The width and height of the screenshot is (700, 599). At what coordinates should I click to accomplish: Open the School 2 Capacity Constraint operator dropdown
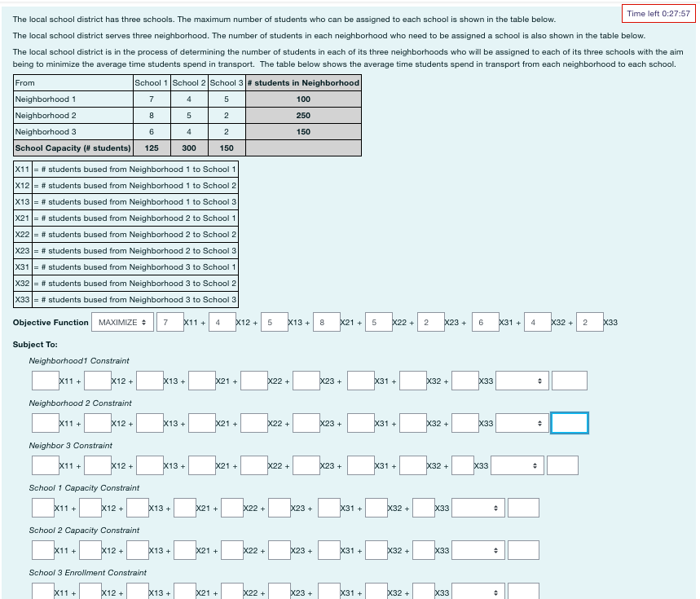[x=478, y=550]
